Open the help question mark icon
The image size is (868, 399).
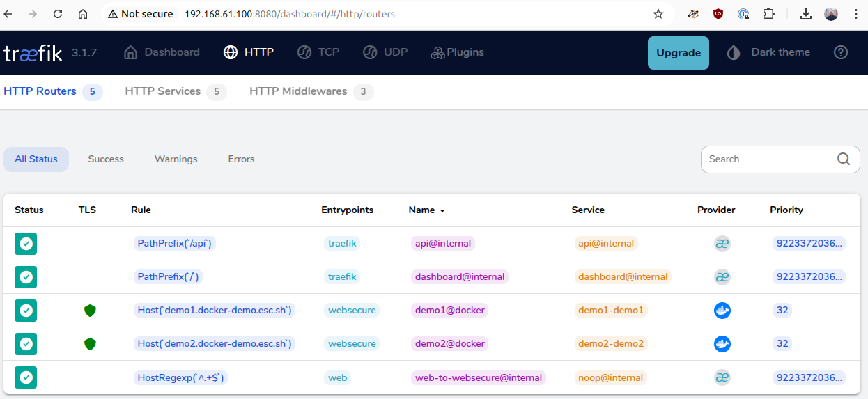[x=841, y=52]
